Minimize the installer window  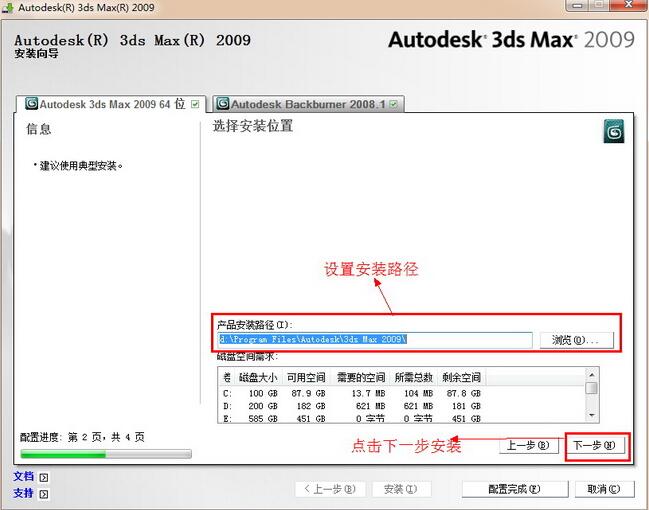(x=578, y=5)
